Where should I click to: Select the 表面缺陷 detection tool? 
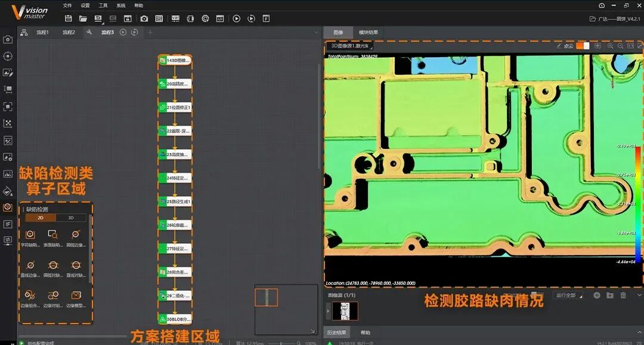tap(52, 234)
